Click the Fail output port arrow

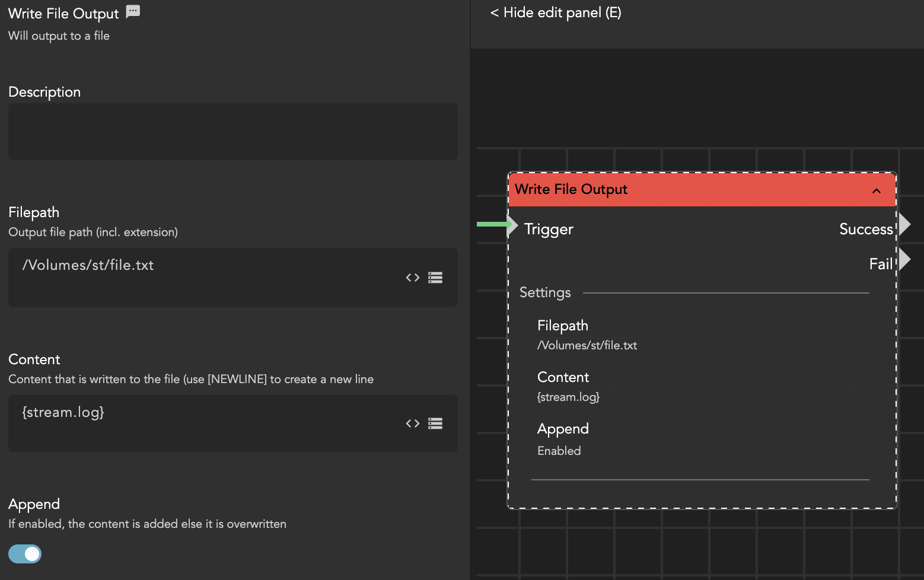point(904,260)
